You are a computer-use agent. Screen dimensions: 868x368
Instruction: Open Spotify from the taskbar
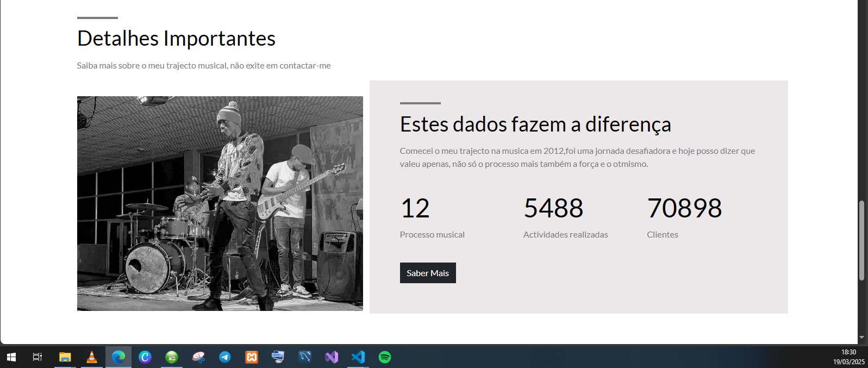(385, 357)
